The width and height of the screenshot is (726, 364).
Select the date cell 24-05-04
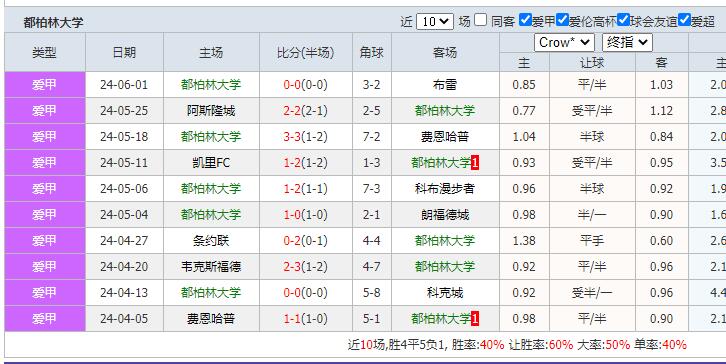point(124,214)
